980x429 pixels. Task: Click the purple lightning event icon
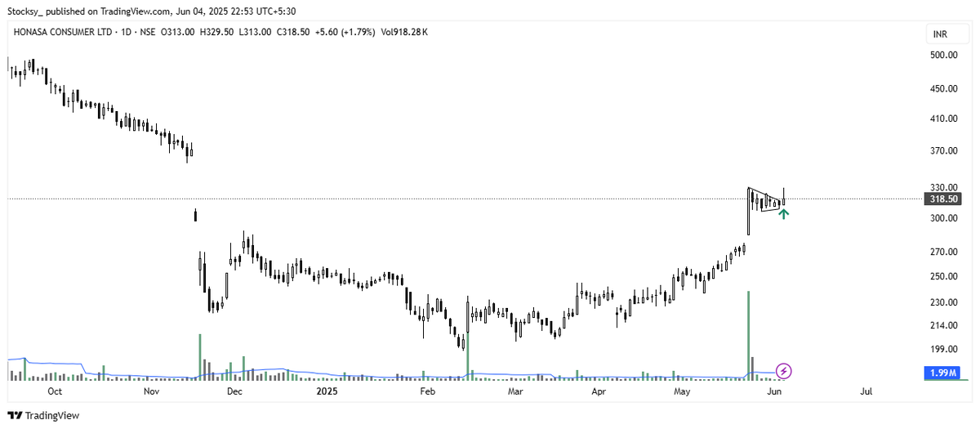pos(784,371)
